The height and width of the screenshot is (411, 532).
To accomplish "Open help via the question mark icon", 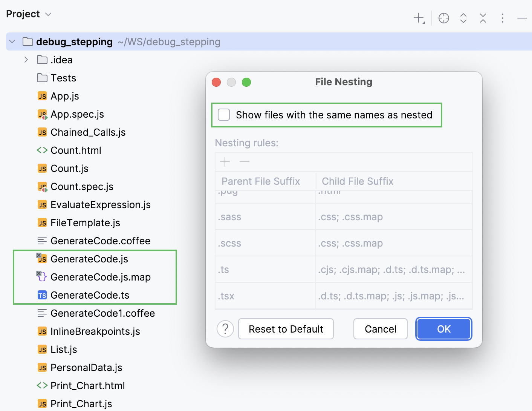I will (x=225, y=329).
